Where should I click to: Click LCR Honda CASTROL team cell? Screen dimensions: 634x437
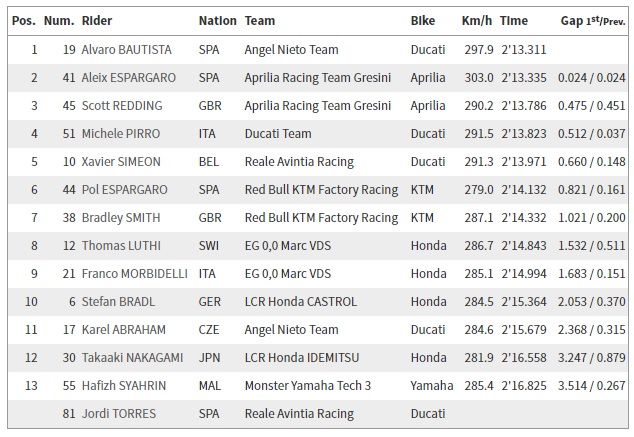point(300,302)
